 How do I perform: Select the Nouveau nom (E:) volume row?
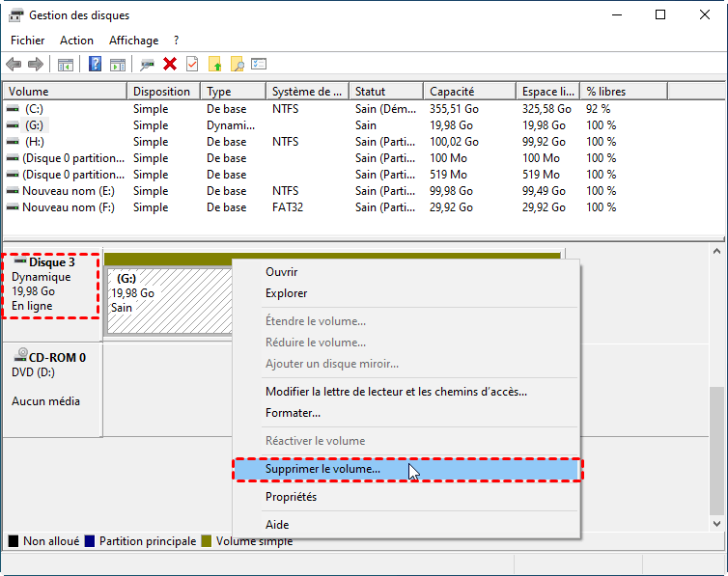(x=68, y=191)
